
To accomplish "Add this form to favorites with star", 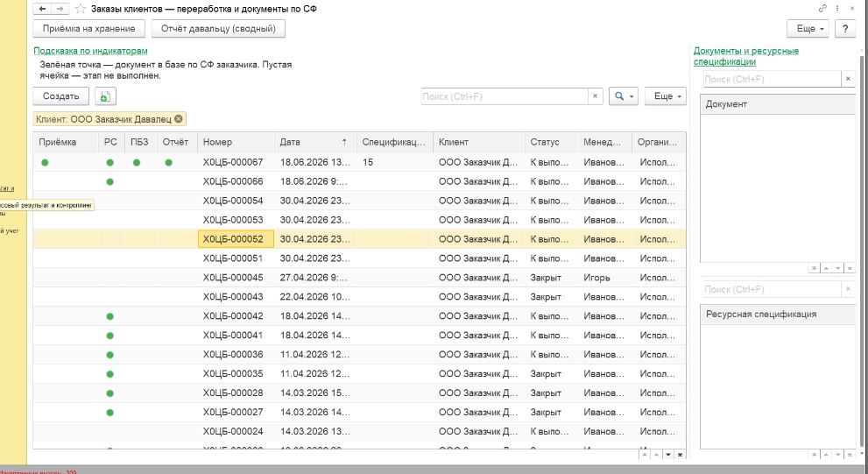I will (x=81, y=9).
